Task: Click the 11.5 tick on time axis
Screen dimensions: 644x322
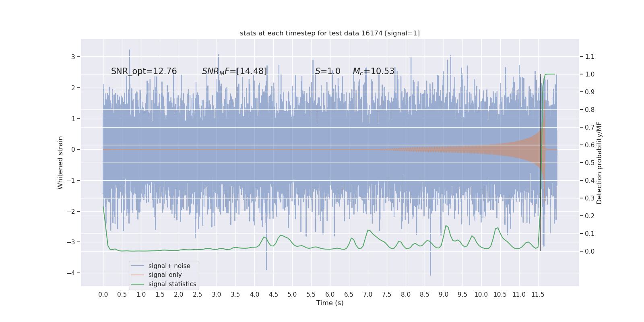Action: [x=538, y=295]
